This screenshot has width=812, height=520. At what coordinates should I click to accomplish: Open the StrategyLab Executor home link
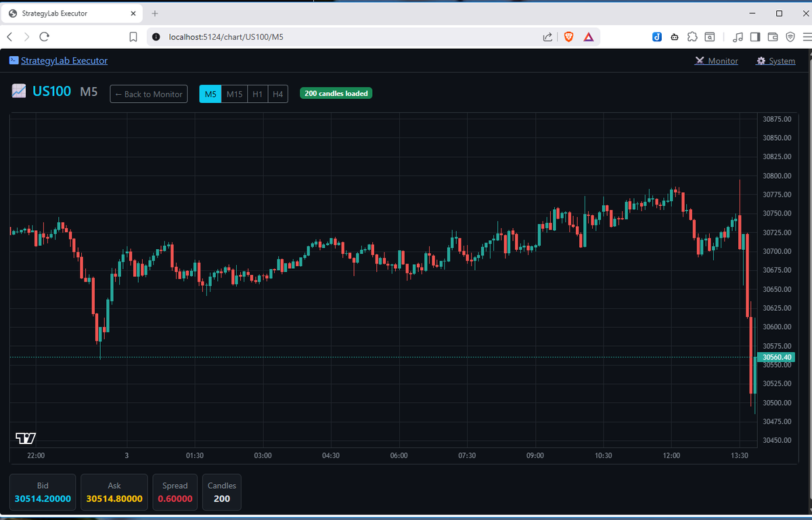coord(64,61)
